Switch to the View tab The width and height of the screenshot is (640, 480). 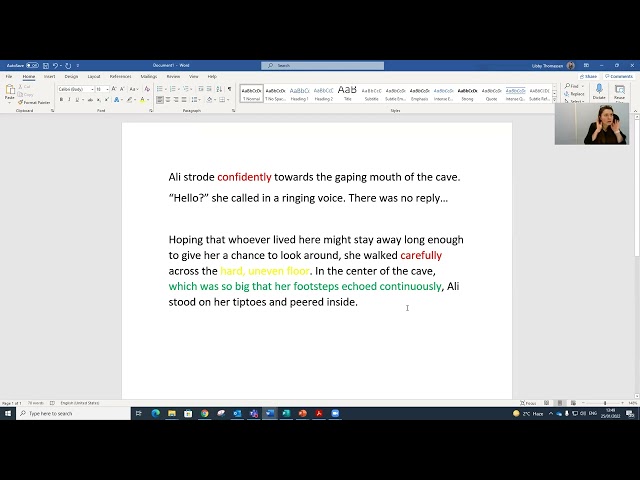(x=193, y=76)
